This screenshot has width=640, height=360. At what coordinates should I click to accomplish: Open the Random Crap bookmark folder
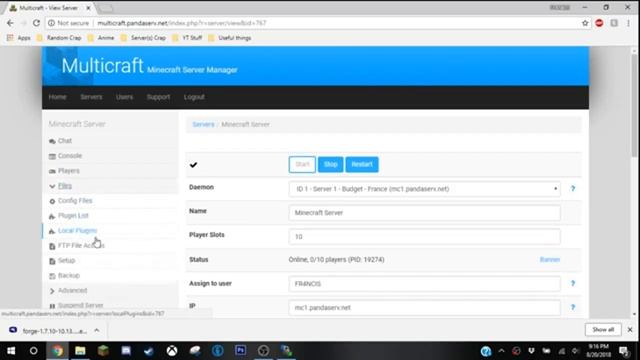pyautogui.click(x=59, y=38)
